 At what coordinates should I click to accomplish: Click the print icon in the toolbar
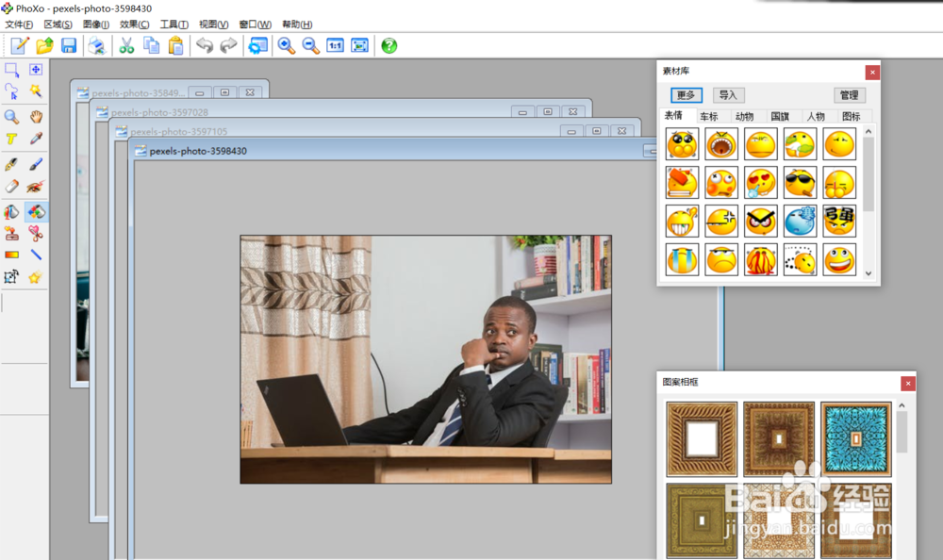[97, 45]
